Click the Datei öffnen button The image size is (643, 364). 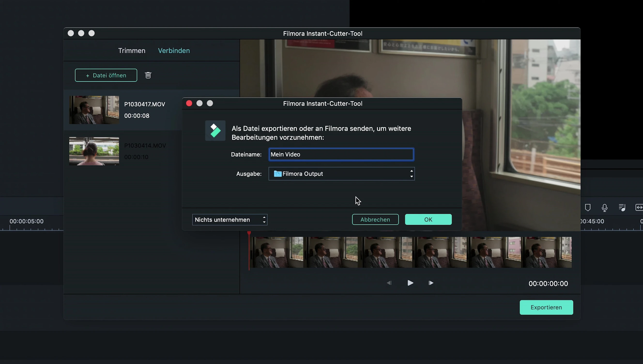click(x=106, y=75)
